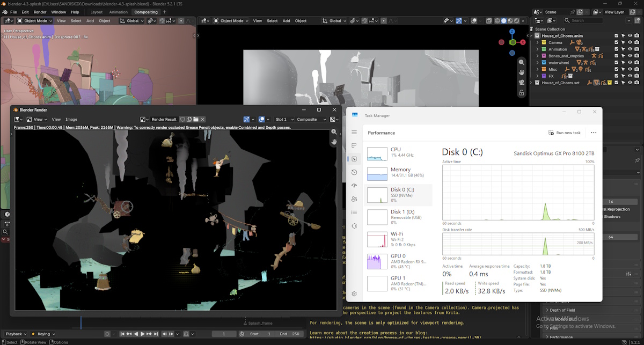Click Run new task in Task Manager

pos(565,133)
